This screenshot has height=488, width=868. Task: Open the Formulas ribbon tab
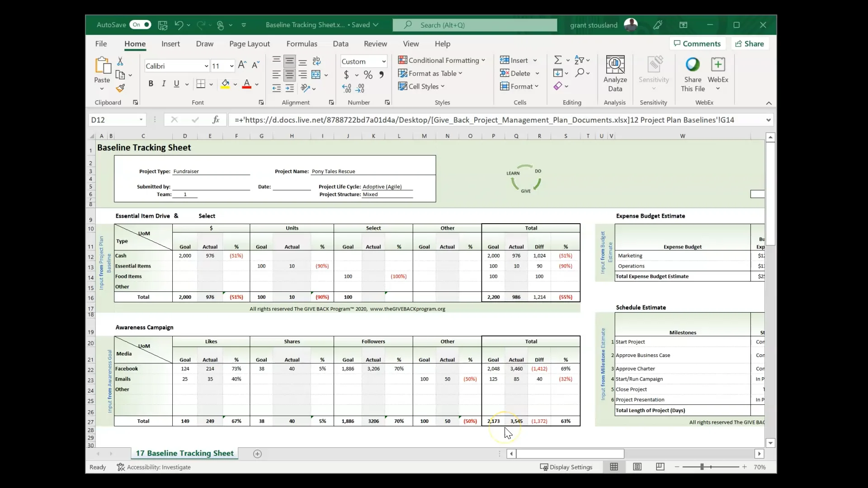[302, 44]
